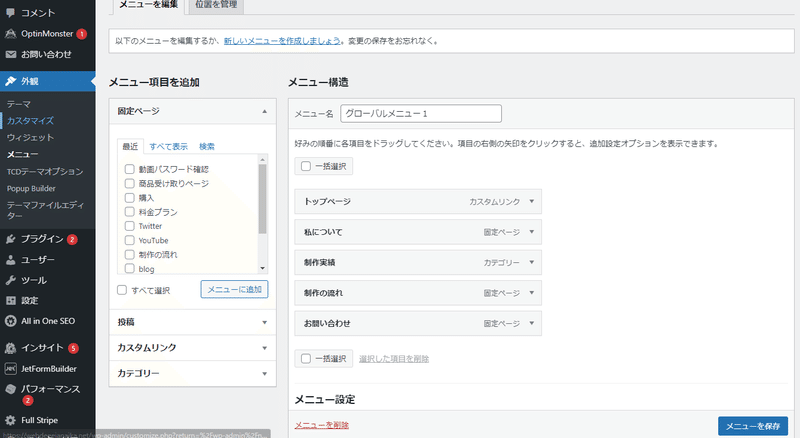Click the 選択した項目を削除 link
Screen dimensions: 800x438
394,359
